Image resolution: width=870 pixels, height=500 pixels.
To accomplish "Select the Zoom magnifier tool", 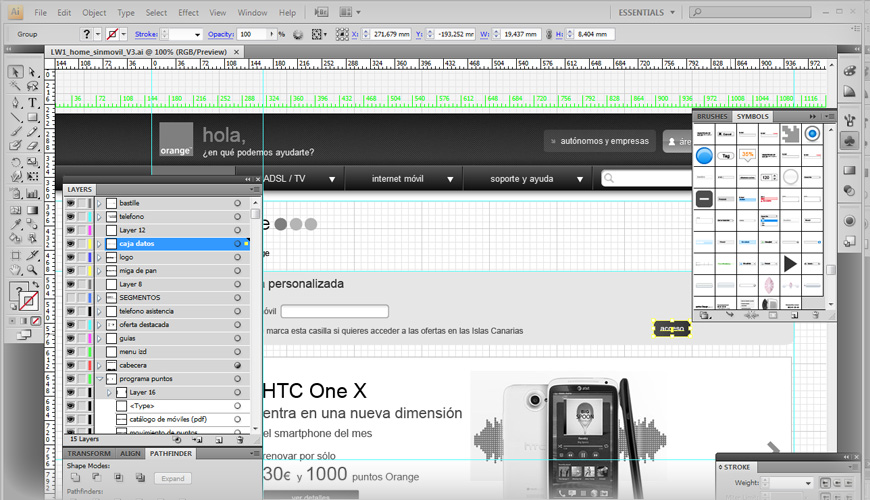I will (x=32, y=270).
